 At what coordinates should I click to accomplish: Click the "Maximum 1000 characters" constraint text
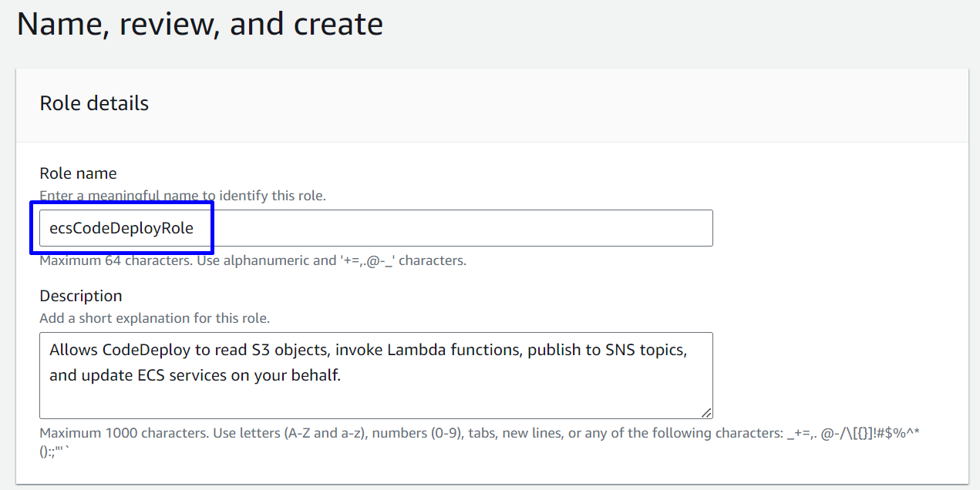click(x=478, y=433)
